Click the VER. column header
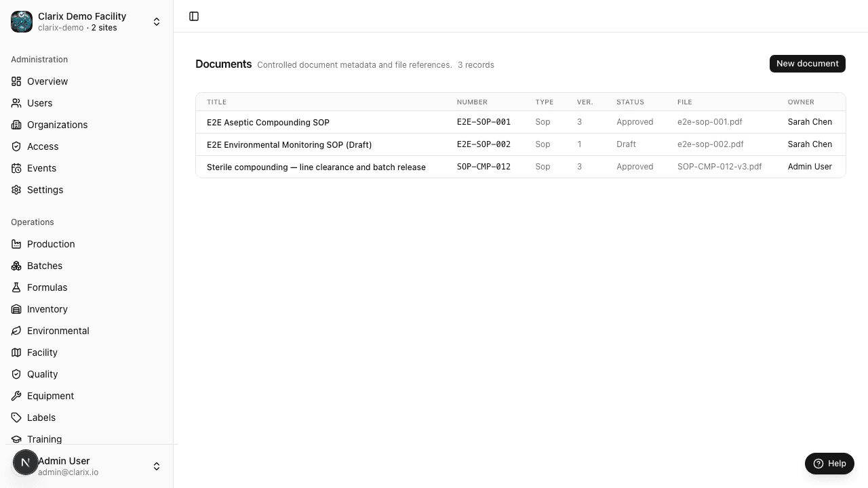Image resolution: width=868 pixels, height=488 pixels. pos(585,102)
